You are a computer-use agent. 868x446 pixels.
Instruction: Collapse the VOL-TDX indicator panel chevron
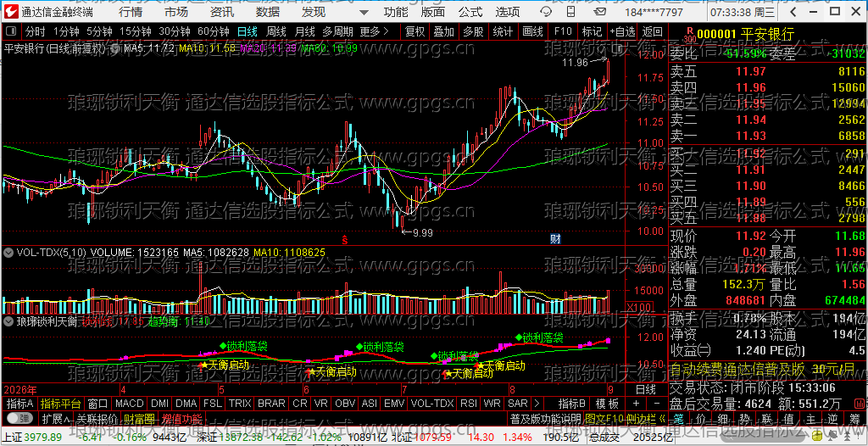[8, 253]
